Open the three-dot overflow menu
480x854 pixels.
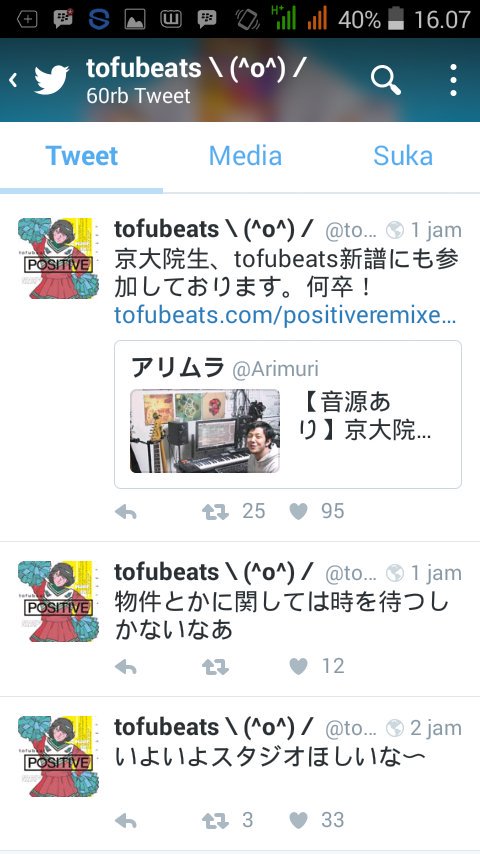click(453, 81)
